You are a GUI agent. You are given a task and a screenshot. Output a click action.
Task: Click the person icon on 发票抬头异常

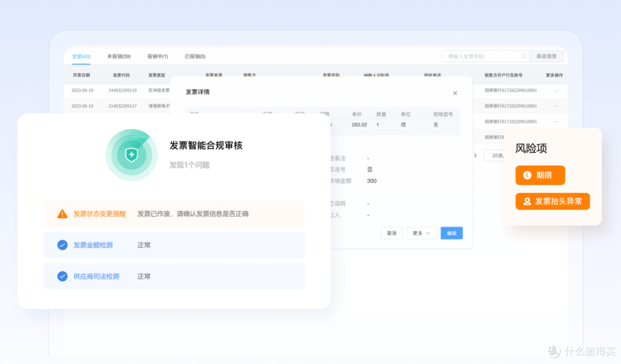click(527, 201)
